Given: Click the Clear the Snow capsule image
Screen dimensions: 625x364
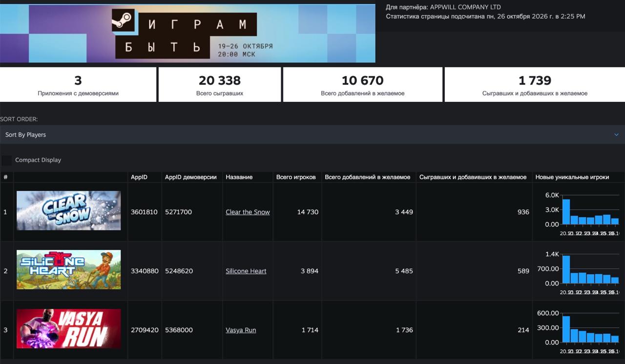Looking at the screenshot, I should point(69,211).
